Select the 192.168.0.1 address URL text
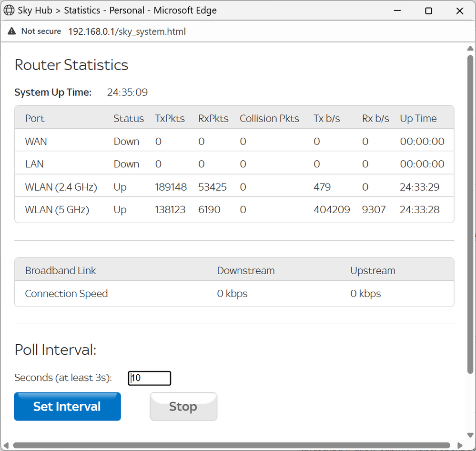476x451 pixels. pos(127,32)
